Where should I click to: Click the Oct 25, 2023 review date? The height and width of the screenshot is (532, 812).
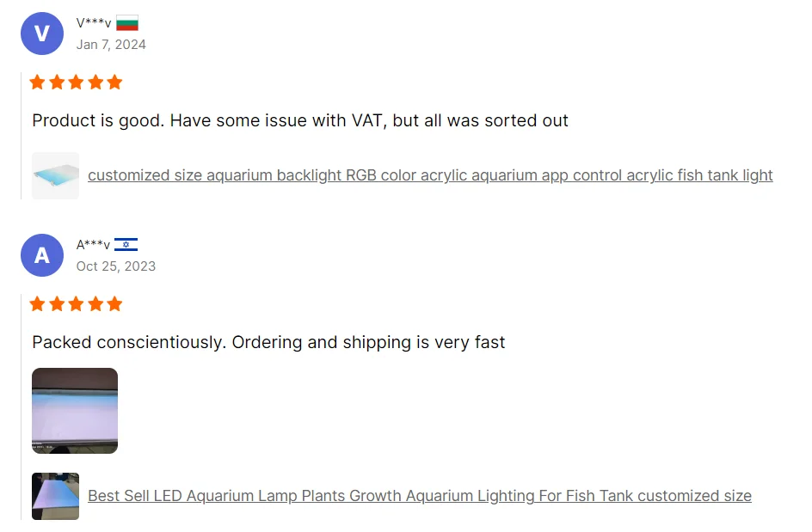pyautogui.click(x=116, y=266)
